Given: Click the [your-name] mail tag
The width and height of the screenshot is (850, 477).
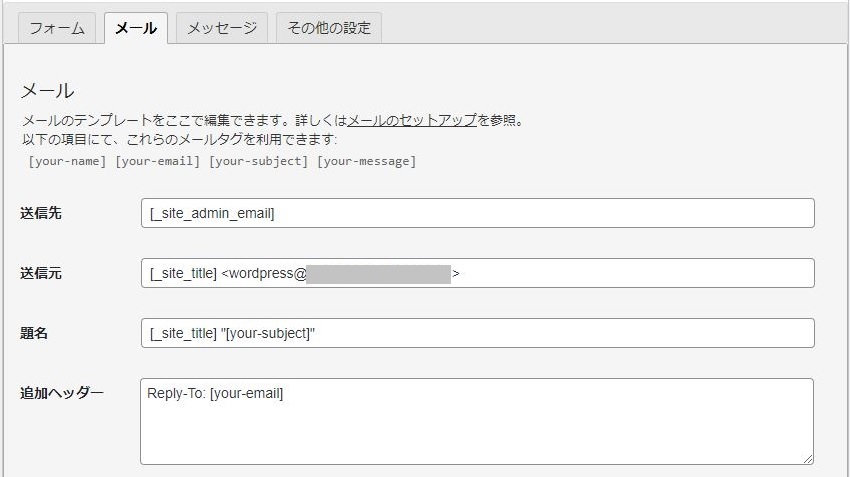Looking at the screenshot, I should [x=67, y=161].
